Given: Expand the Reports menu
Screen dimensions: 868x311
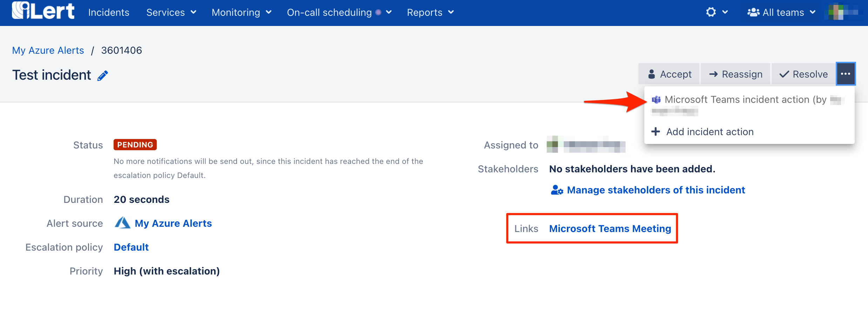Looking at the screenshot, I should 430,13.
